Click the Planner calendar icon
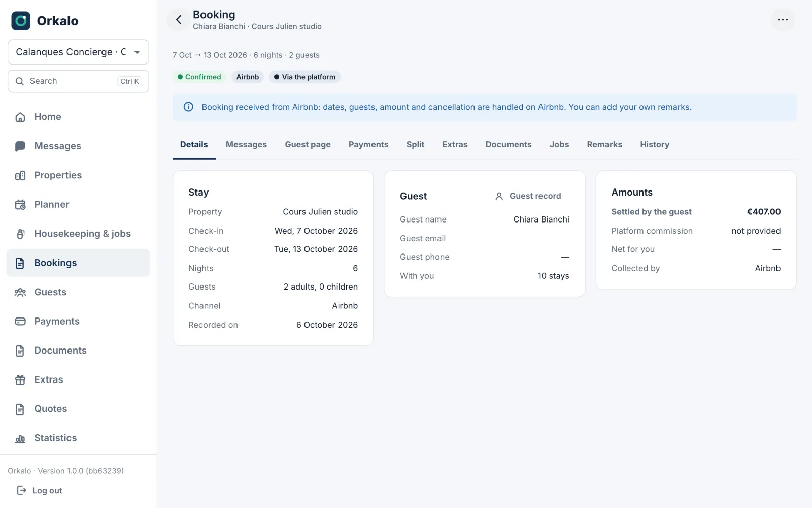Screen dimensions: 812x508 pyautogui.click(x=20, y=205)
